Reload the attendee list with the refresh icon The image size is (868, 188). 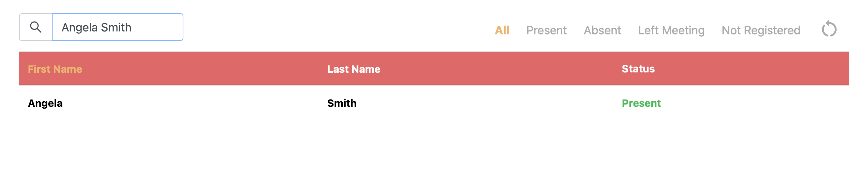[x=829, y=29]
